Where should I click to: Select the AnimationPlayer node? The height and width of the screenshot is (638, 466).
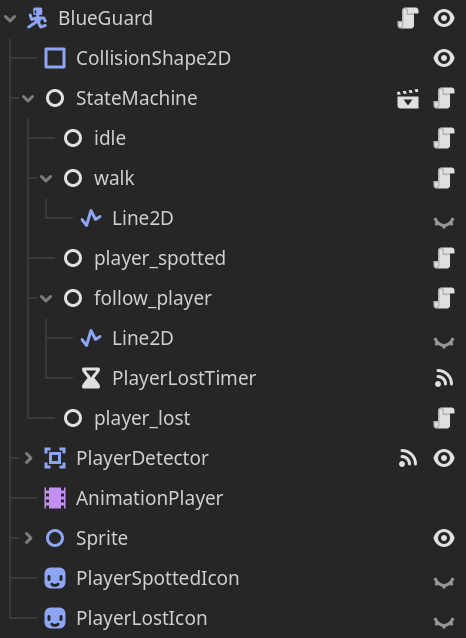(149, 498)
